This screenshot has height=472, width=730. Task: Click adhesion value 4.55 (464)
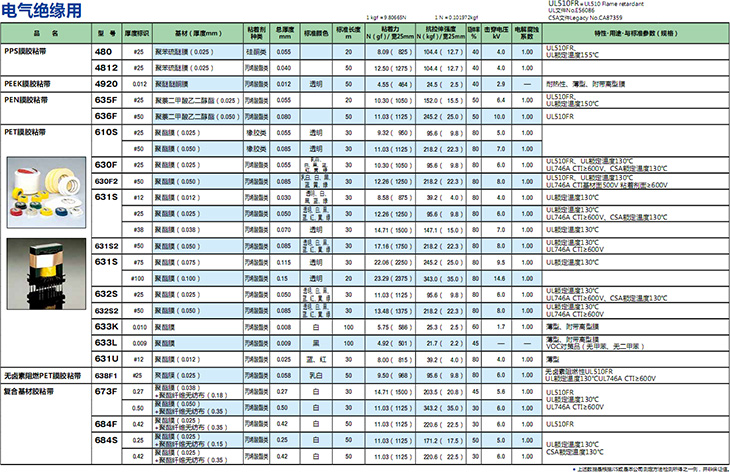point(394,84)
